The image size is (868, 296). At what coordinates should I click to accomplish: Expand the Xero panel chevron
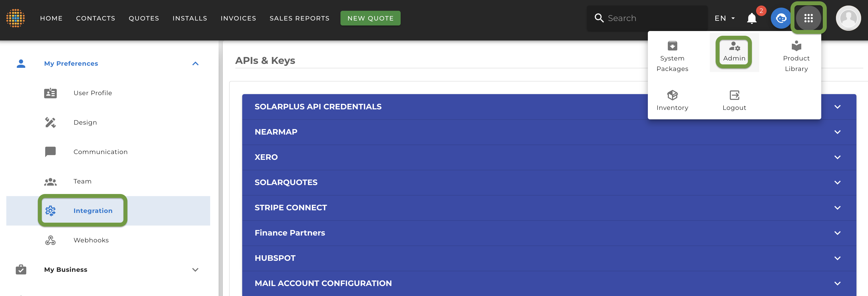tap(837, 157)
